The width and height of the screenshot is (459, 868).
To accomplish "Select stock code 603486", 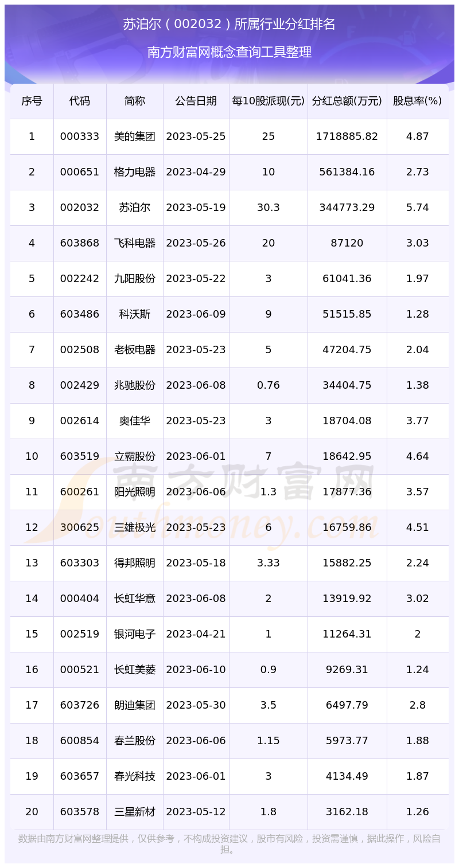I will [x=80, y=314].
